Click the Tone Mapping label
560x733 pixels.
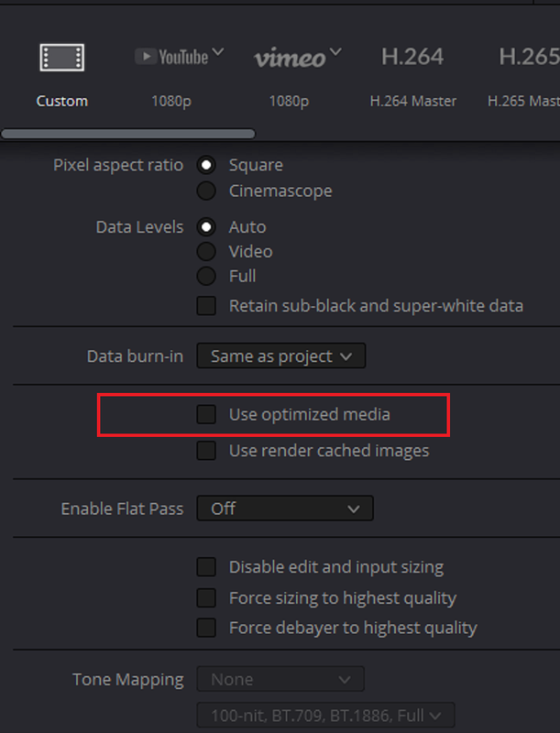coord(128,680)
